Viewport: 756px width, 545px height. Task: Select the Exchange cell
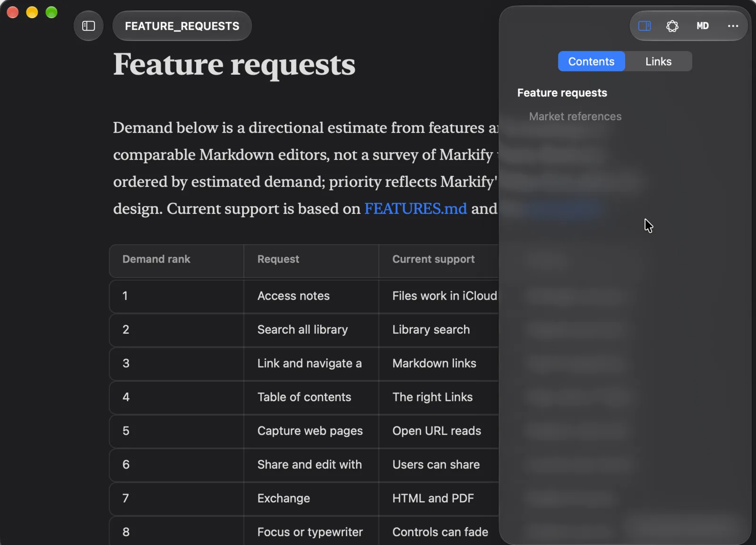[x=311, y=499]
